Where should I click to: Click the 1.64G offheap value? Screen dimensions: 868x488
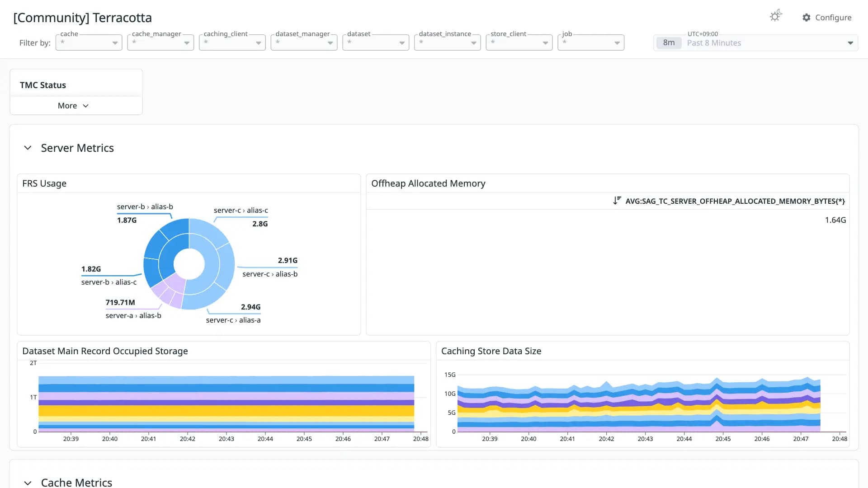pyautogui.click(x=835, y=220)
